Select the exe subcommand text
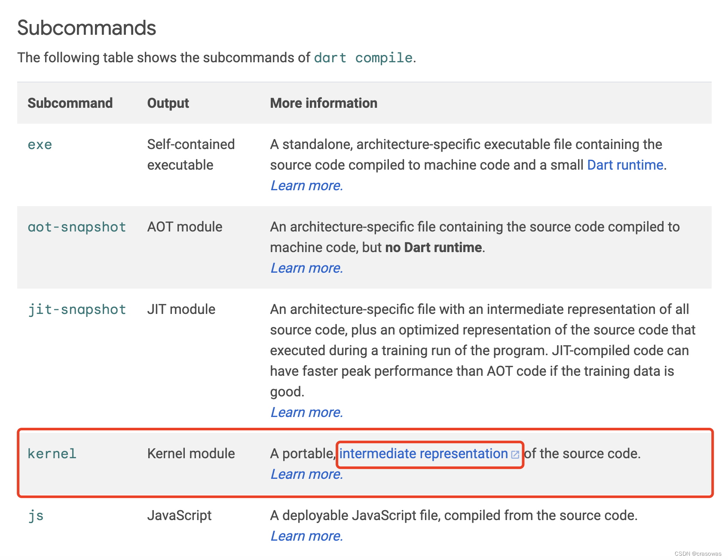Viewport: 728px width, 560px height. (x=40, y=145)
